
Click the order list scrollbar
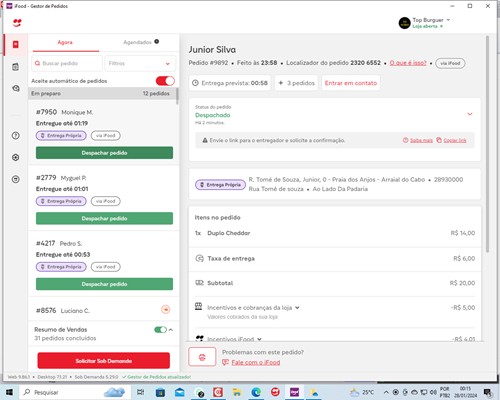[177, 96]
